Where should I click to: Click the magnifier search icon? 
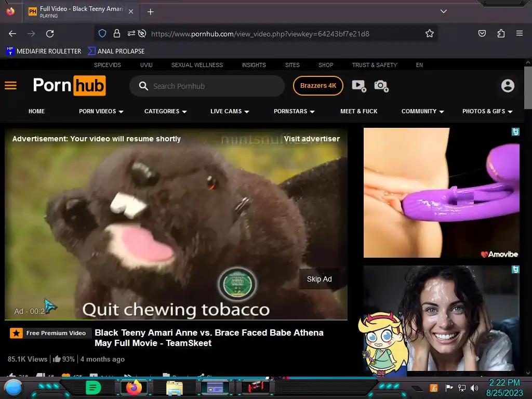[x=143, y=86]
